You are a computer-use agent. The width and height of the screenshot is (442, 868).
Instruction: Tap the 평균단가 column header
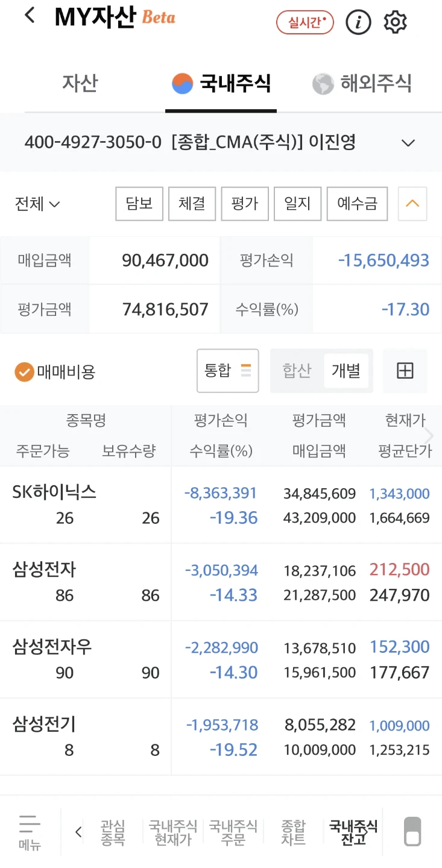(x=405, y=451)
